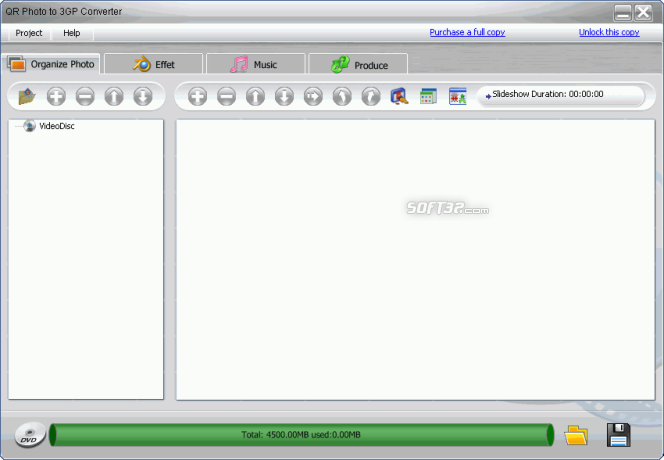664x460 pixels.
Task: Move album down with the album toolbar down arrow
Action: (143, 96)
